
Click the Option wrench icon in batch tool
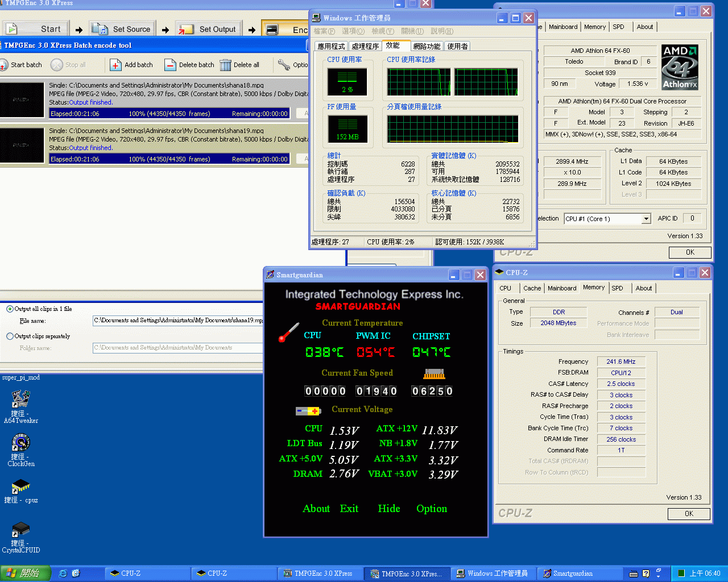pos(284,65)
